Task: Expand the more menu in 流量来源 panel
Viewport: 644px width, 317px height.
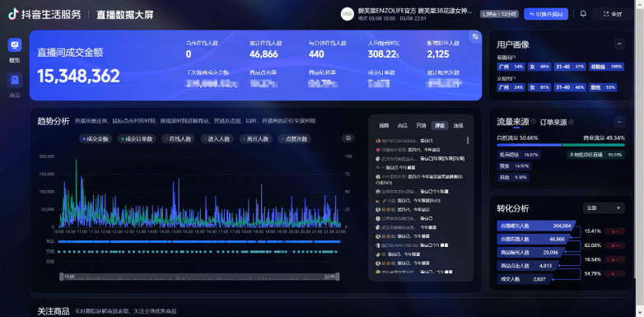Action: 619,122
